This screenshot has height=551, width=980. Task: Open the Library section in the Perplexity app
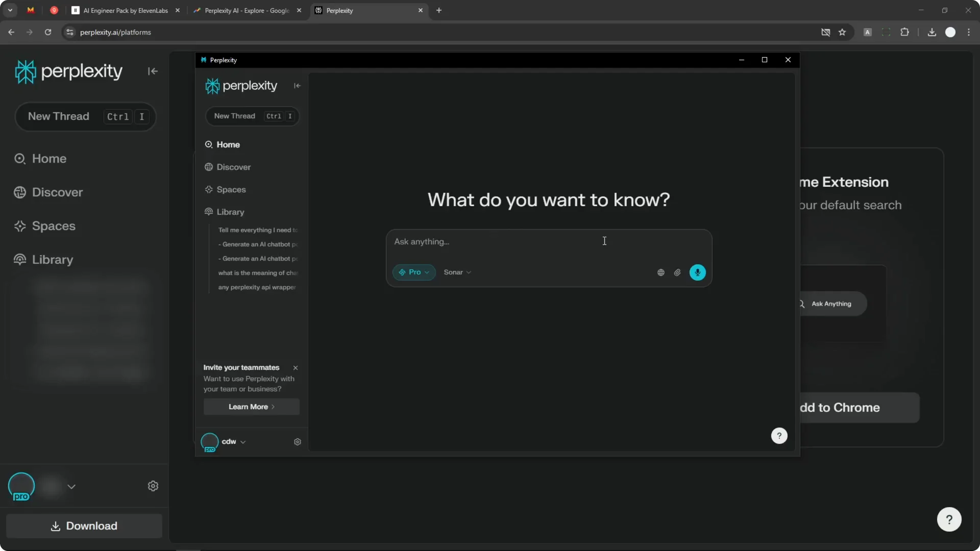[208, 212]
